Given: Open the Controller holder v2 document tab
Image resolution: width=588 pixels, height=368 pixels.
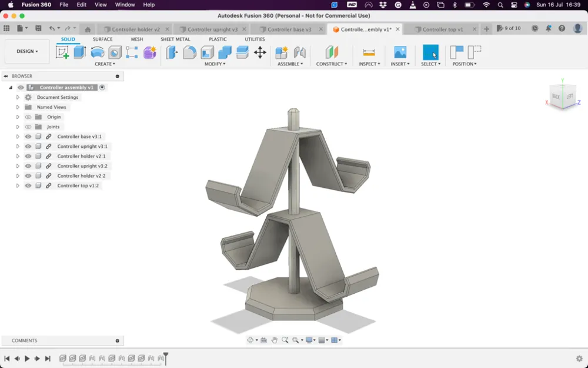Looking at the screenshot, I should [136, 28].
